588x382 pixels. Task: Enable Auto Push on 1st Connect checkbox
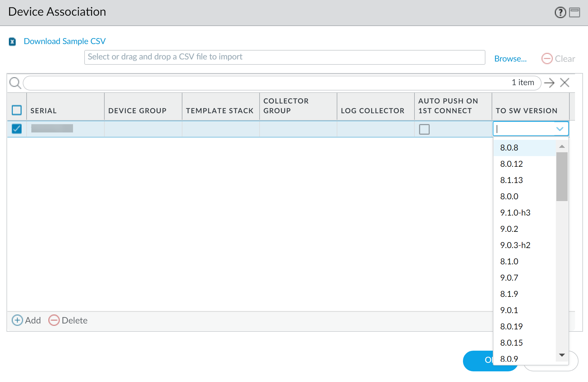pos(424,129)
